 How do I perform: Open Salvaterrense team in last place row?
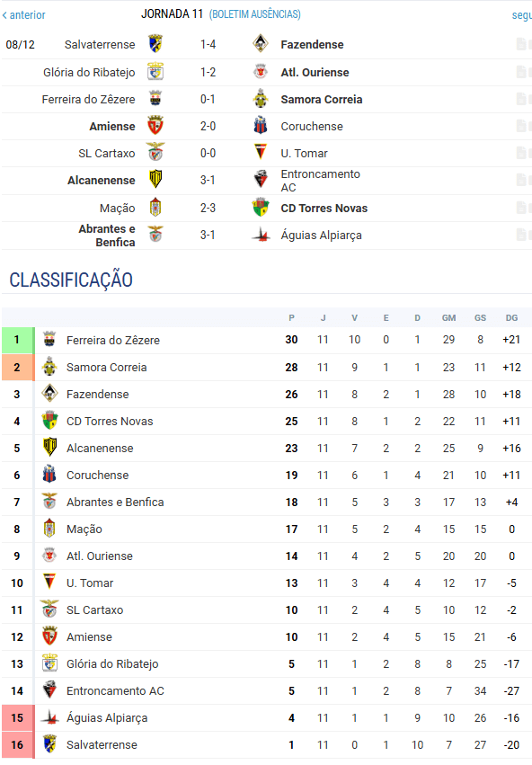[102, 745]
